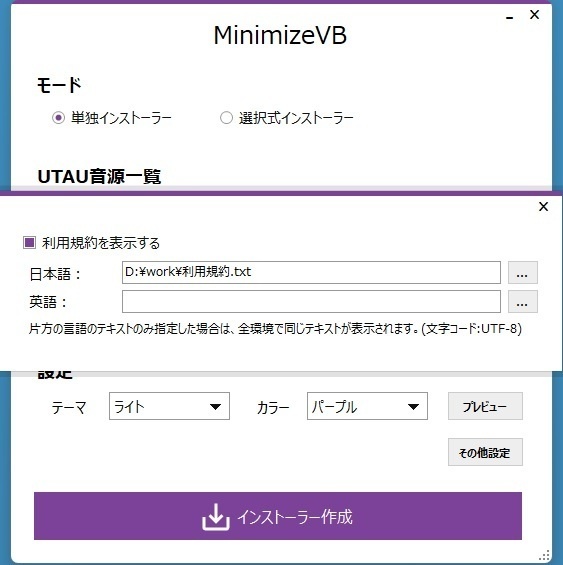Image resolution: width=563 pixels, height=565 pixels.
Task: Click the empty 英語 file path field
Action: coord(311,302)
